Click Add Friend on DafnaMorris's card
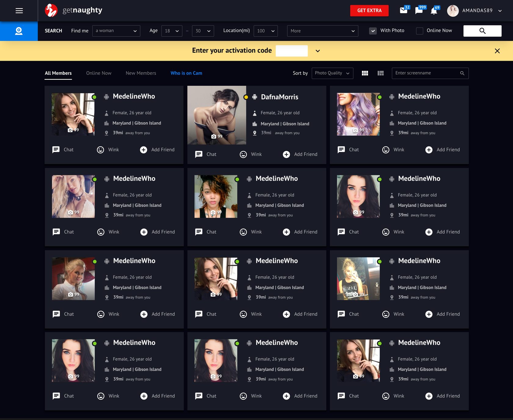513x420 pixels. point(300,154)
